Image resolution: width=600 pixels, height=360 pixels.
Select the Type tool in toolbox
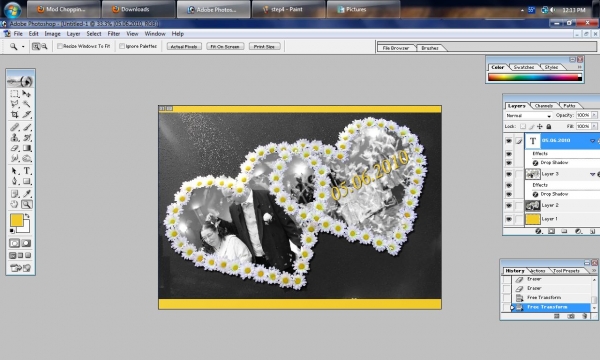pyautogui.click(x=26, y=171)
